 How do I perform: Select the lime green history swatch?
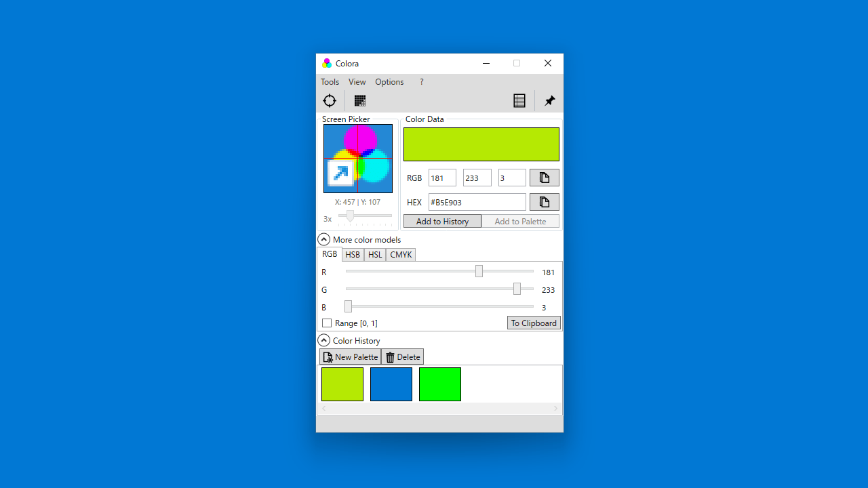pyautogui.click(x=342, y=384)
